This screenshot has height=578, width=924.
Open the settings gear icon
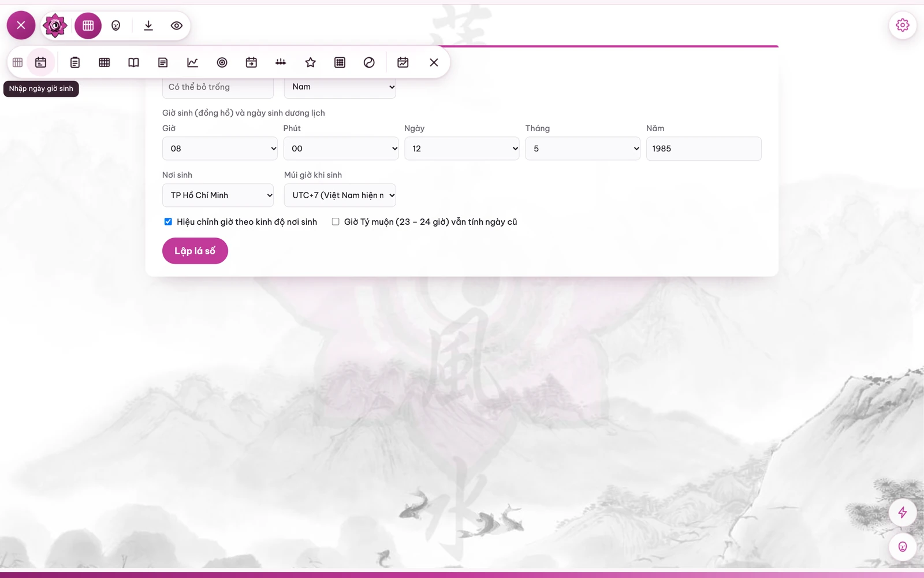coord(903,25)
